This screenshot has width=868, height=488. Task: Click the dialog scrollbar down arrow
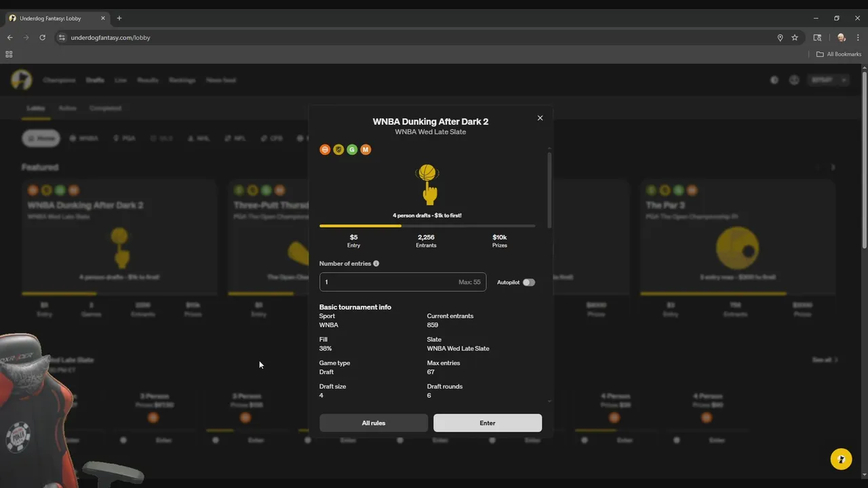[549, 401]
